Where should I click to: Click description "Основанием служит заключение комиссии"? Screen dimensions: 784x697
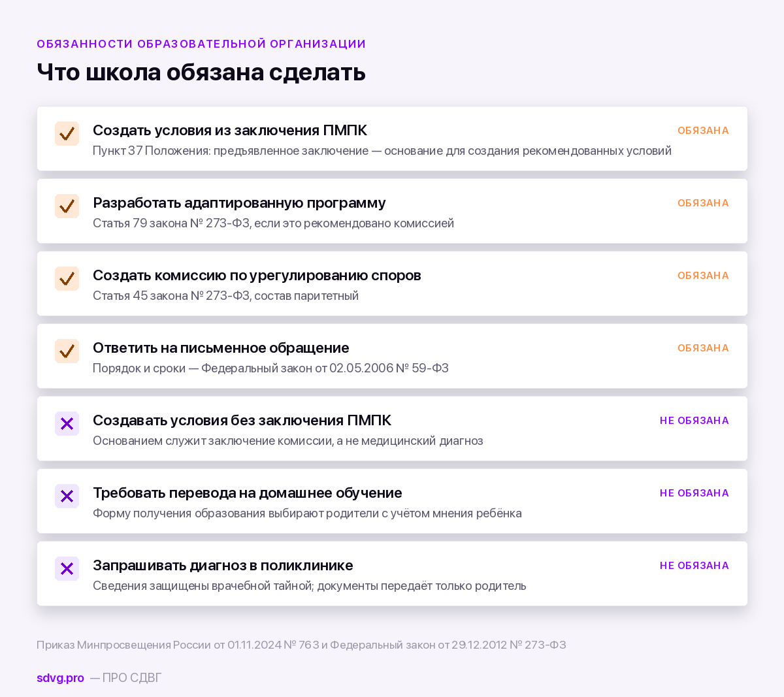[288, 441]
